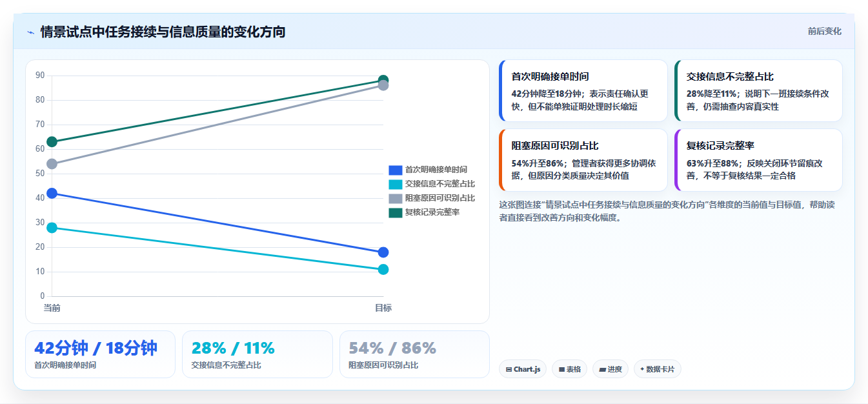
Task: Click legend label 阻塞原因可识别占比
Action: tap(439, 198)
